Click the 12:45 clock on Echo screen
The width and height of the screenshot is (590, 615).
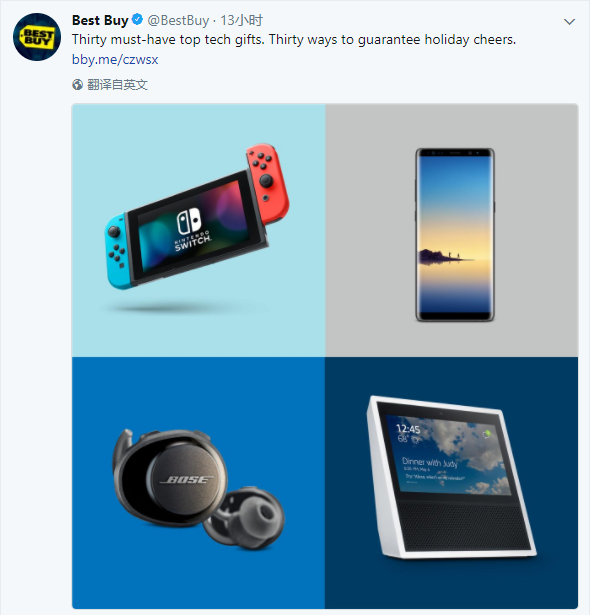(408, 429)
